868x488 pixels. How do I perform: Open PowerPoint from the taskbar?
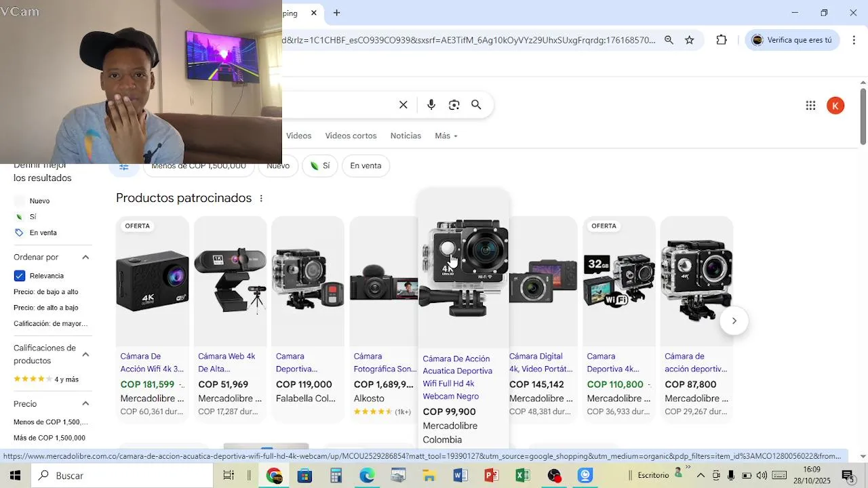[492, 475]
